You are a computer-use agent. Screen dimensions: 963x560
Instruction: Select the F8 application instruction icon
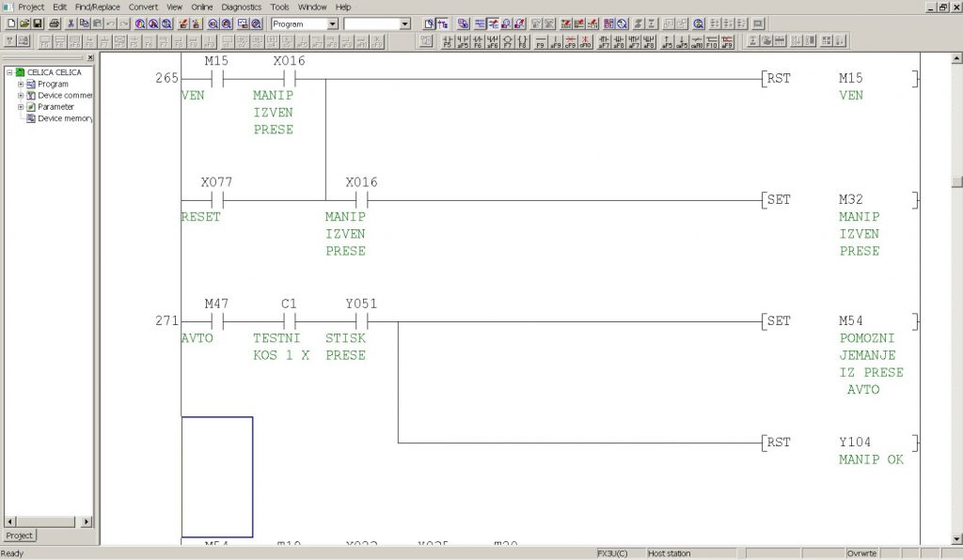[x=522, y=41]
